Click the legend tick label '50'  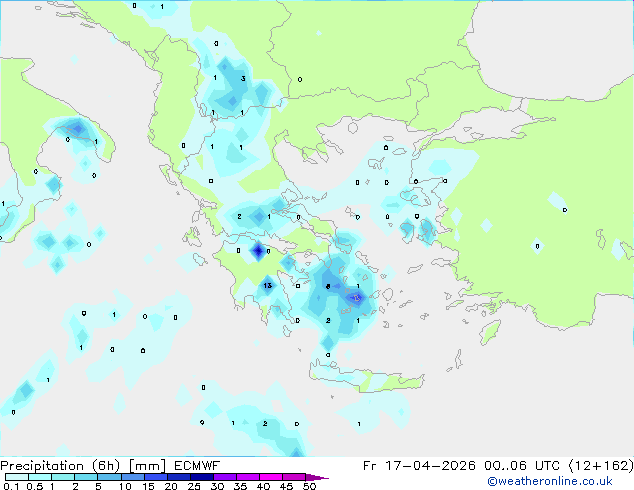click(x=309, y=486)
